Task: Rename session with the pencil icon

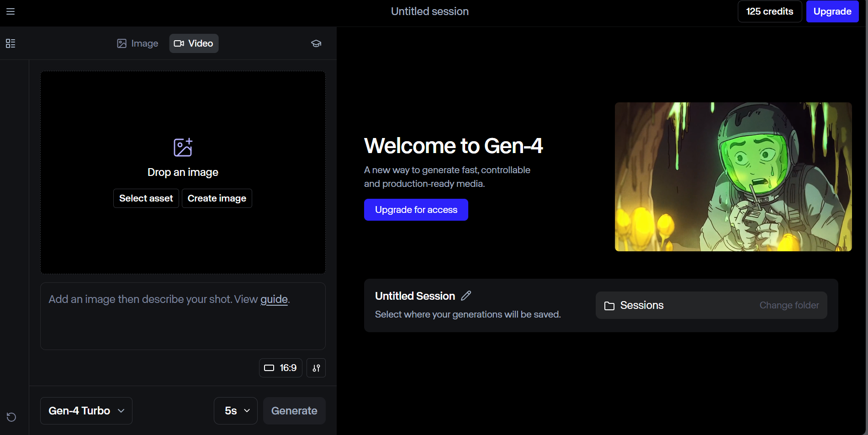Action: coord(466,296)
